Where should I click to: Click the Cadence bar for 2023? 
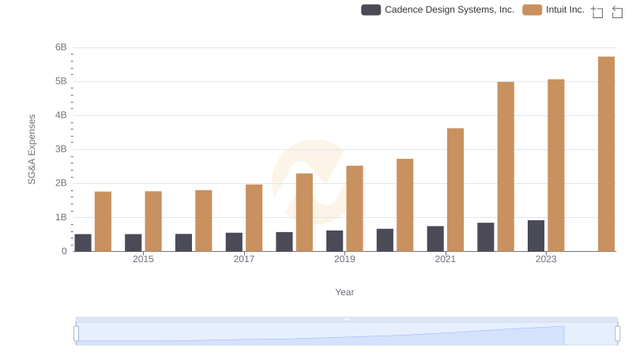click(x=536, y=235)
